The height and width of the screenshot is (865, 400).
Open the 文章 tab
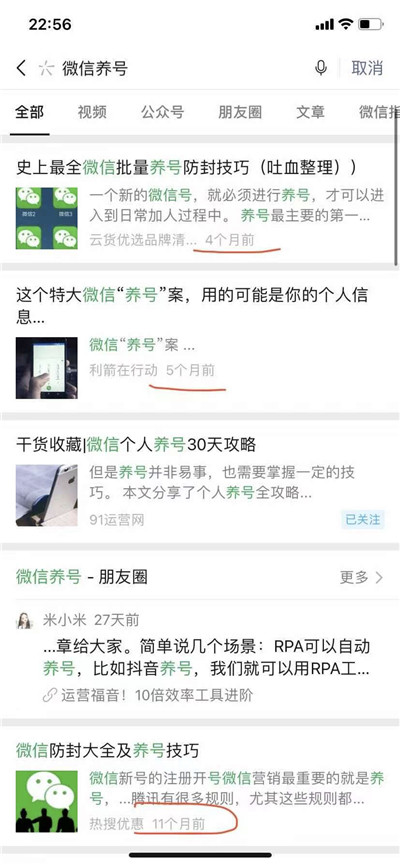coord(311,112)
